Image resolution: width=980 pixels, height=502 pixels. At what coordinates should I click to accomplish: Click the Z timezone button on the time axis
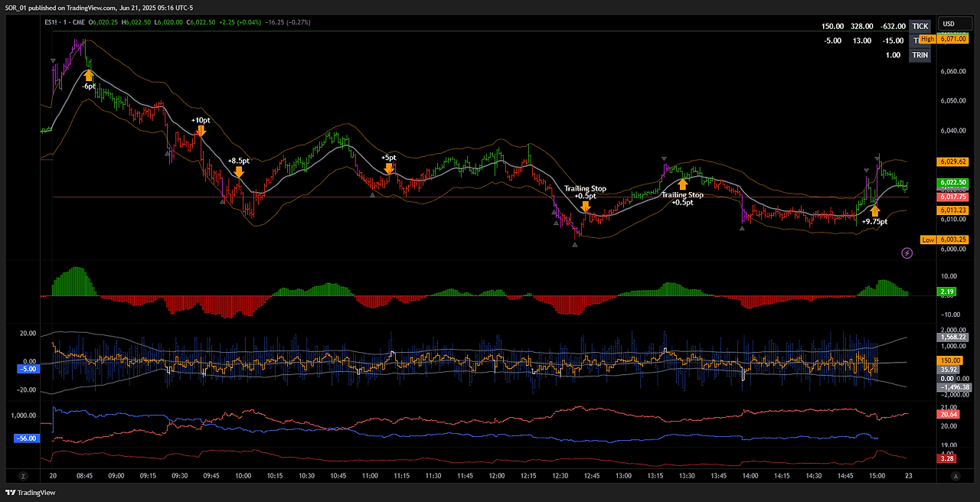coord(23,475)
